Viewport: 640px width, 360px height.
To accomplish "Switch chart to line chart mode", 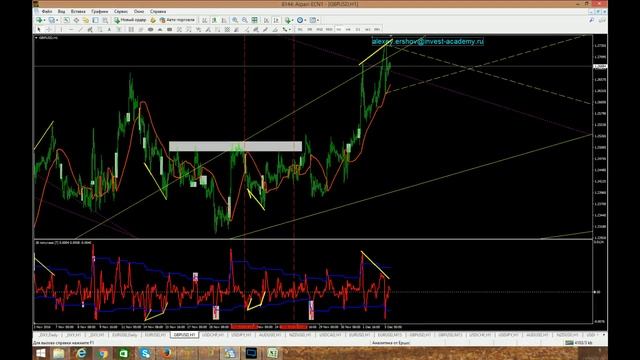I will pyautogui.click(x=224, y=20).
